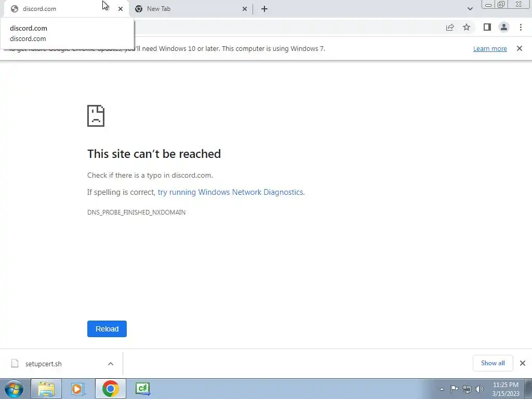Click Show Desktop strip beside the clock

pyautogui.click(x=528, y=389)
